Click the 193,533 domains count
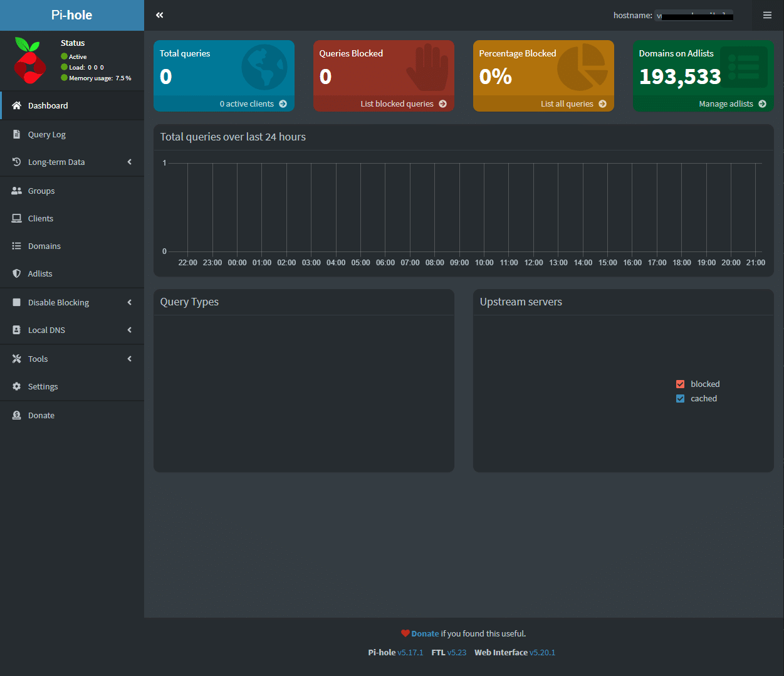This screenshot has width=784, height=676. pos(680,77)
